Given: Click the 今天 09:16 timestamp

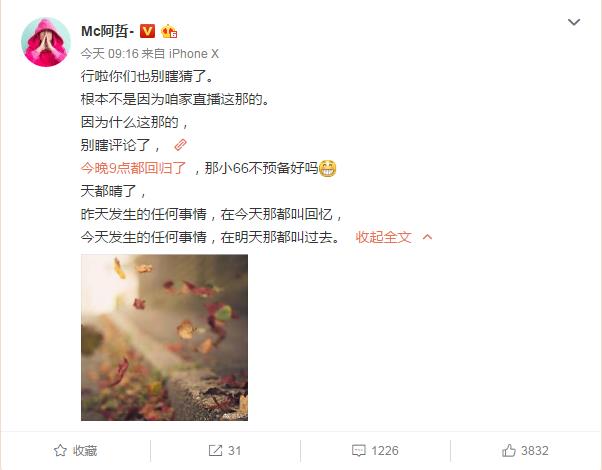Looking at the screenshot, I should pyautogui.click(x=109, y=53).
